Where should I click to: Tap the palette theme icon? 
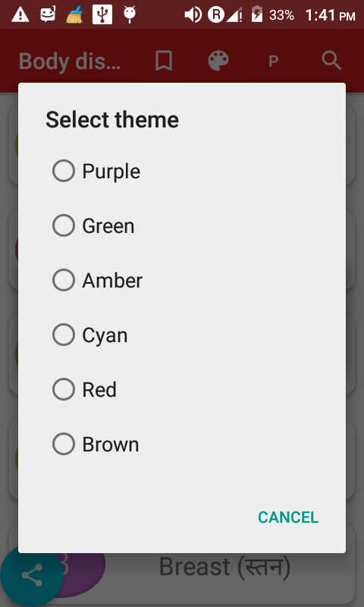218,61
